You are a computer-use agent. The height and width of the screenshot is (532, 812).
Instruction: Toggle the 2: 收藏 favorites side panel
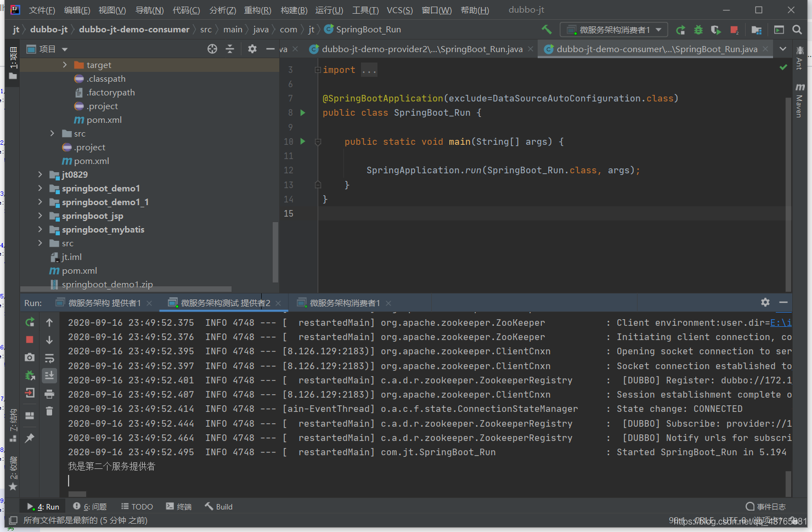coord(13,474)
